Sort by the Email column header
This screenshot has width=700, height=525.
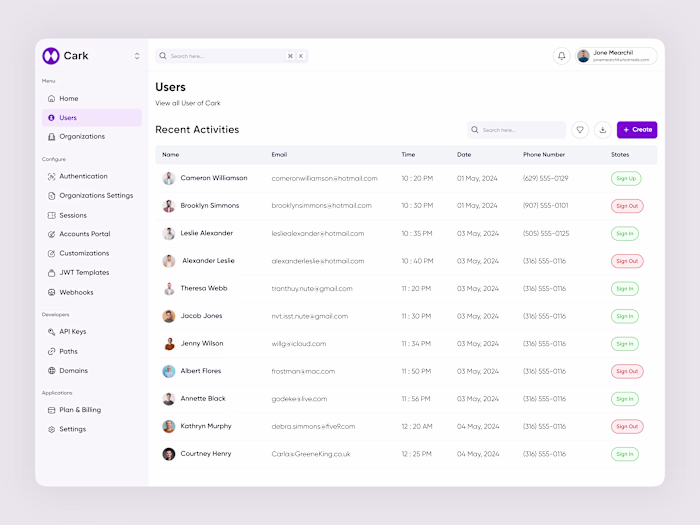(279, 154)
